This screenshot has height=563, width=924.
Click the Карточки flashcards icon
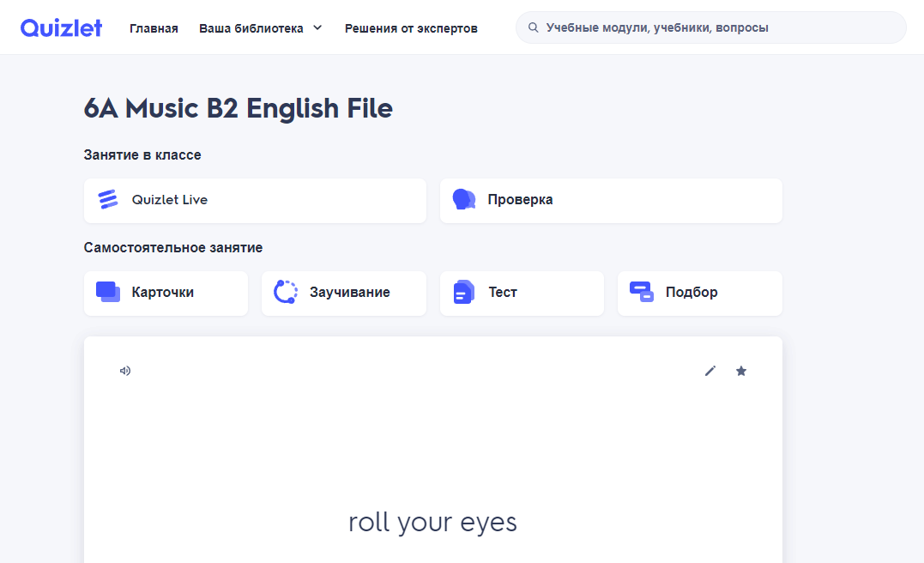(x=108, y=292)
